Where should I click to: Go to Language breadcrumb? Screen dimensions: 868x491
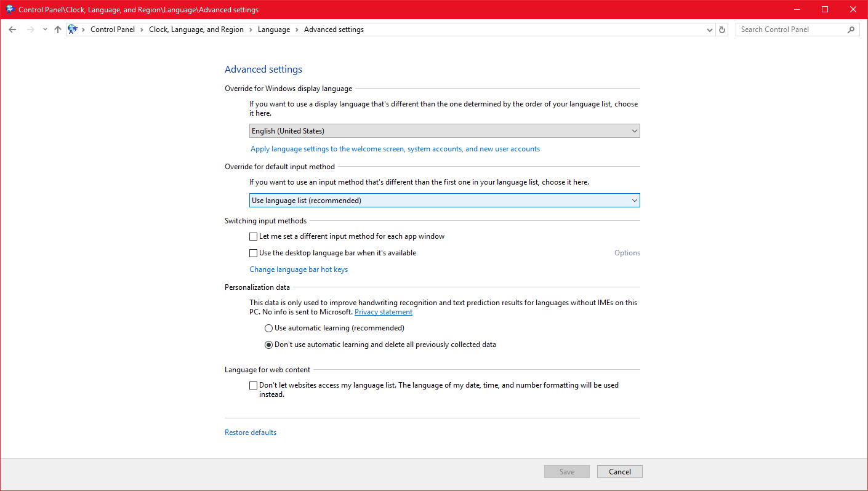[274, 30]
